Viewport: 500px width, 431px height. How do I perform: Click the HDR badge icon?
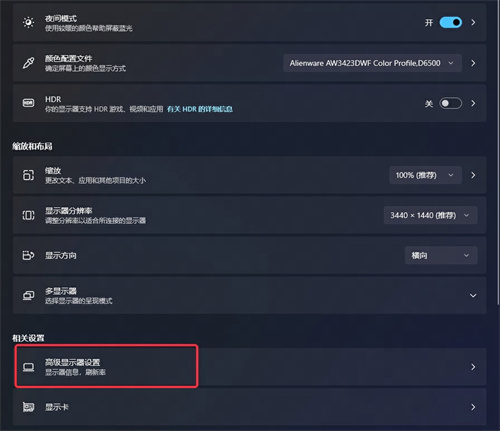28,103
